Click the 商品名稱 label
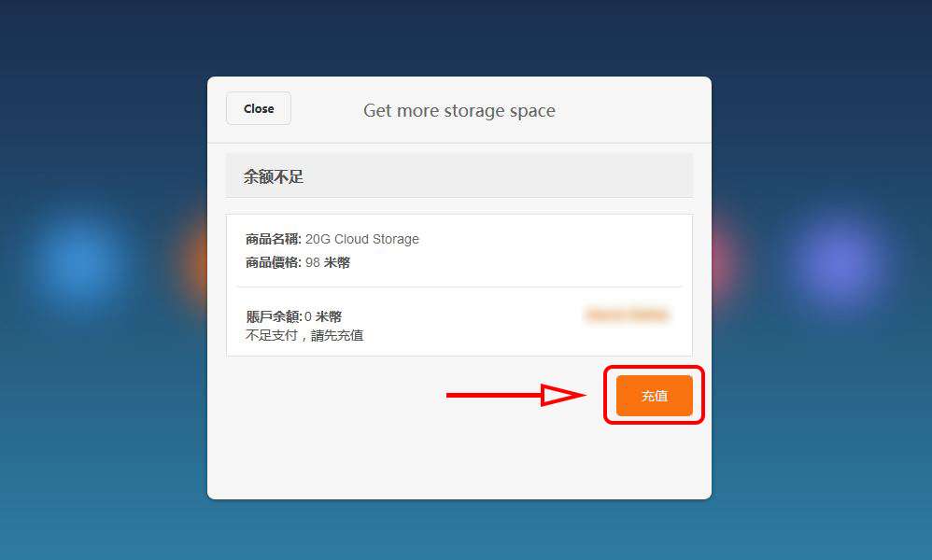Screen dimensions: 932x560 274,239
